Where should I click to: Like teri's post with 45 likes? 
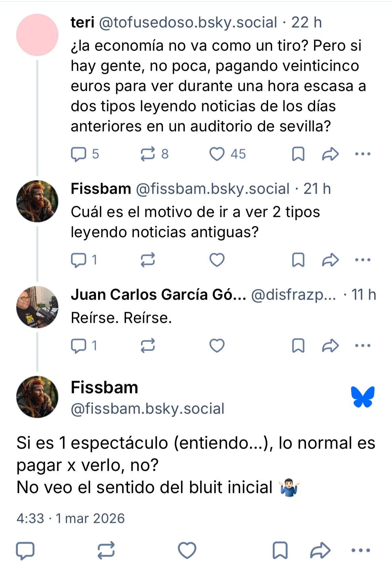pos(217,154)
